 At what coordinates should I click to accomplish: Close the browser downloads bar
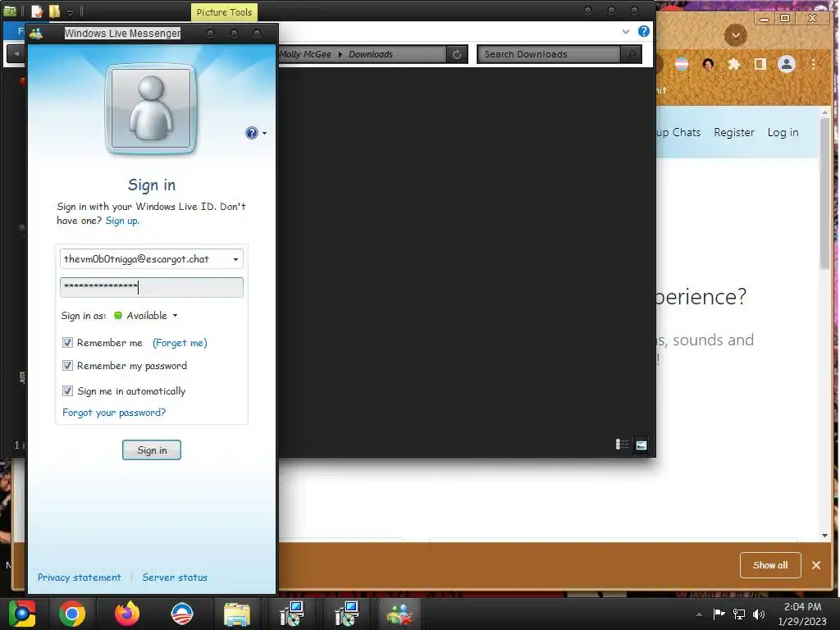pos(816,565)
